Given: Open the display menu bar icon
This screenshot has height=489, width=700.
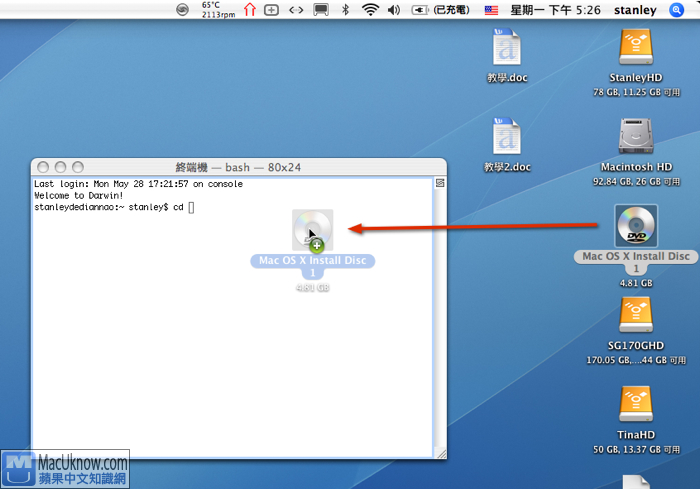Looking at the screenshot, I should click(321, 10).
